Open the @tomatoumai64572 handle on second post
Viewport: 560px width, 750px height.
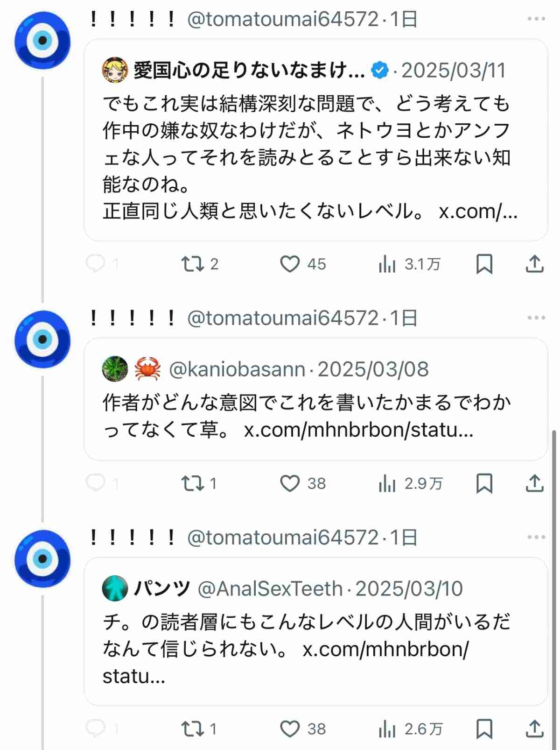coord(282,318)
